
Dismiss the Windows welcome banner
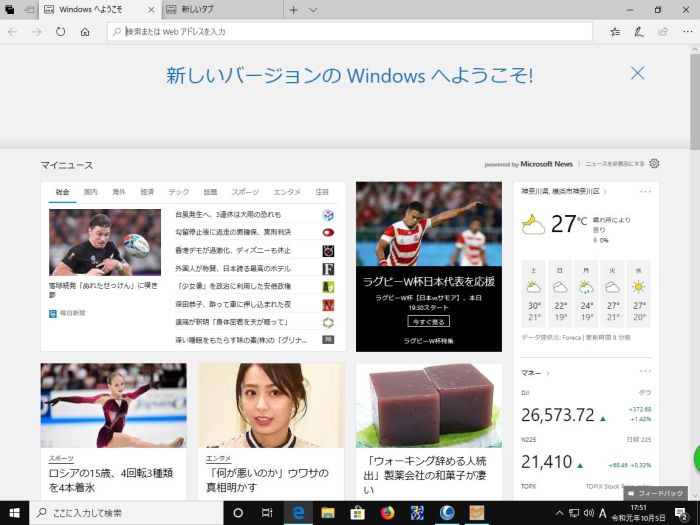click(x=637, y=73)
